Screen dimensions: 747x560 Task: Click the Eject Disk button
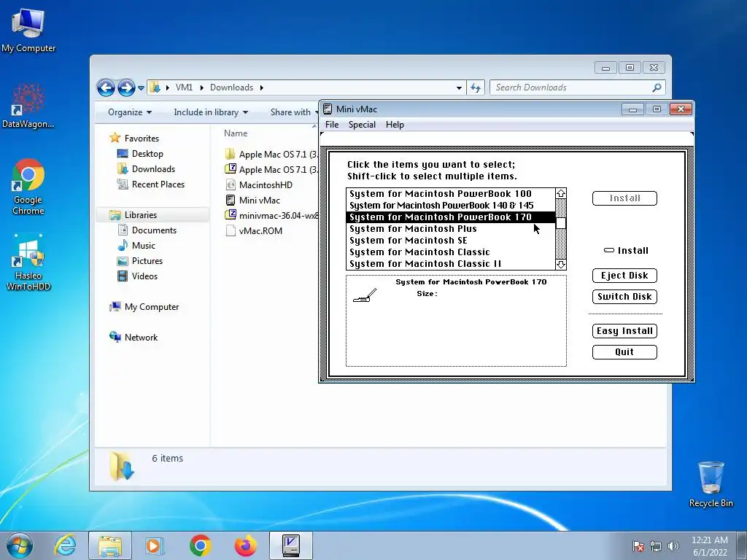tap(624, 275)
